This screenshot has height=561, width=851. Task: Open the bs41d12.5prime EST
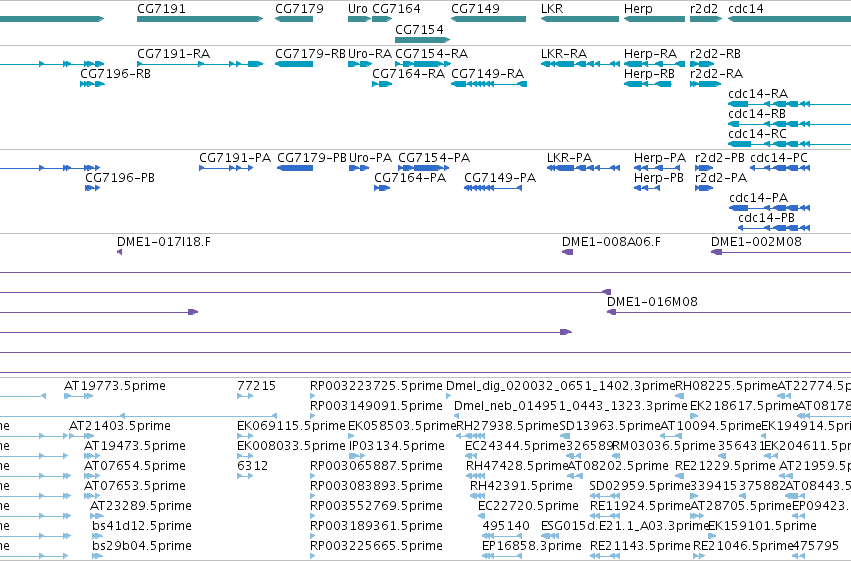pos(98,537)
